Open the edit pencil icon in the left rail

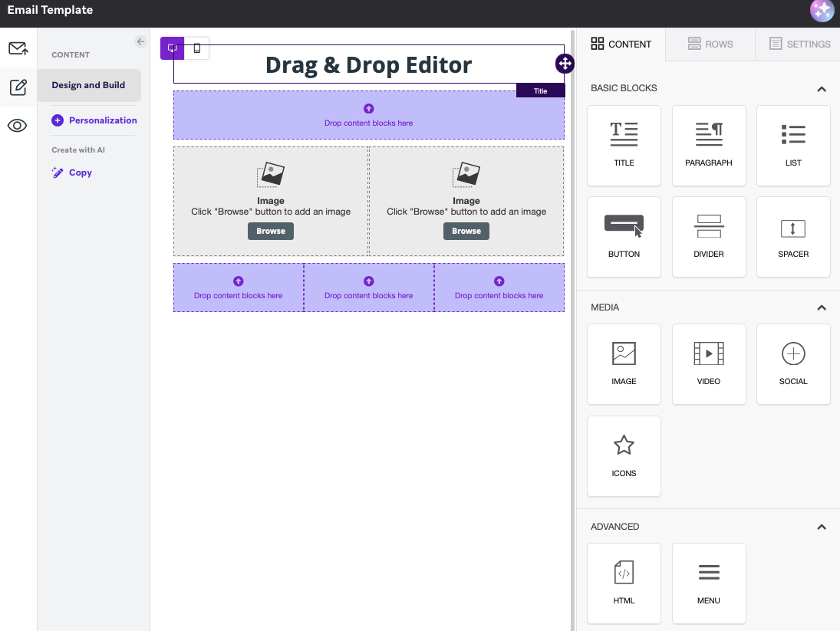[x=18, y=87]
